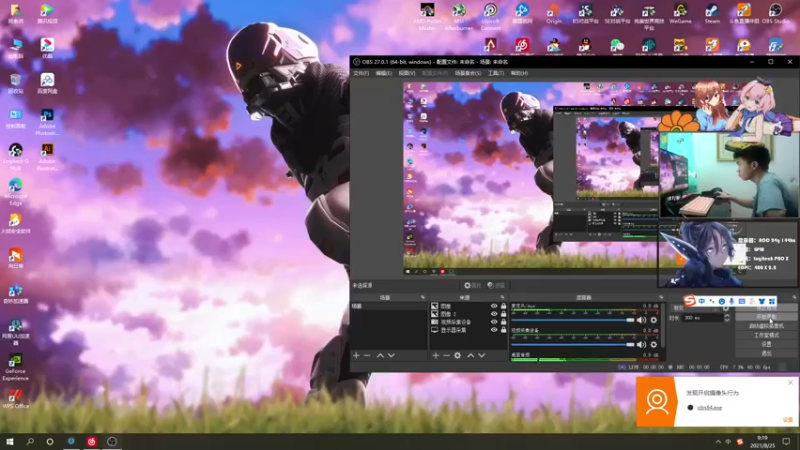
Task: Open Microsoft Edge desktop shortcut
Action: click(15, 192)
